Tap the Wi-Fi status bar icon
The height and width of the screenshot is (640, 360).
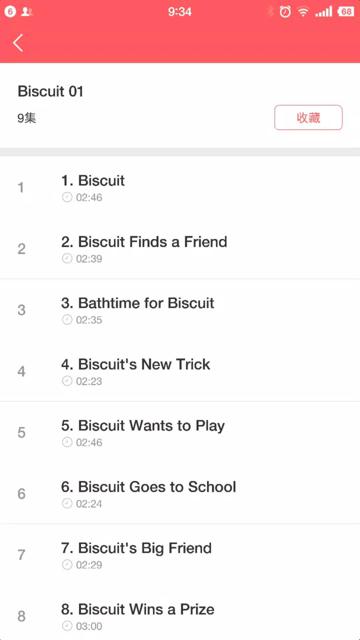[303, 12]
